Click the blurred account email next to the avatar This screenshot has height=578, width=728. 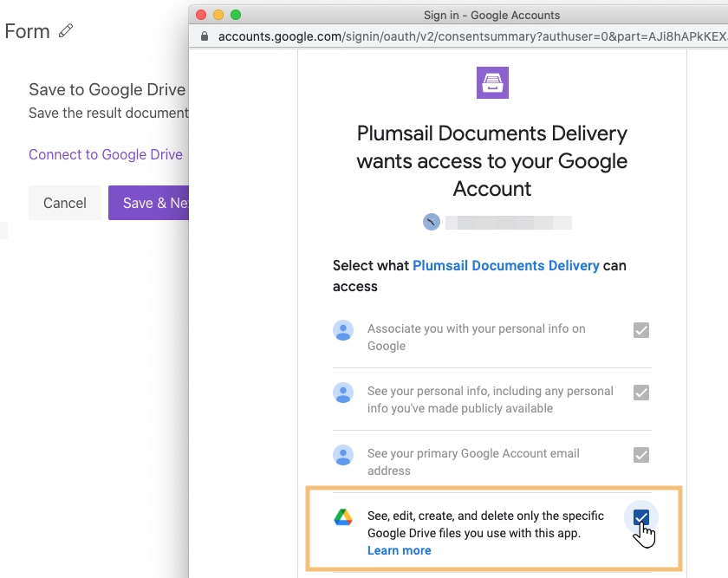pyautogui.click(x=509, y=223)
